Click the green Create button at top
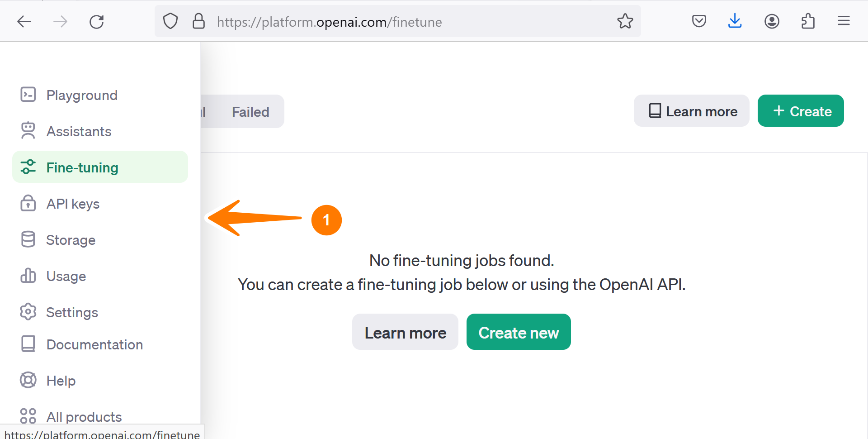868x439 pixels. pyautogui.click(x=801, y=111)
